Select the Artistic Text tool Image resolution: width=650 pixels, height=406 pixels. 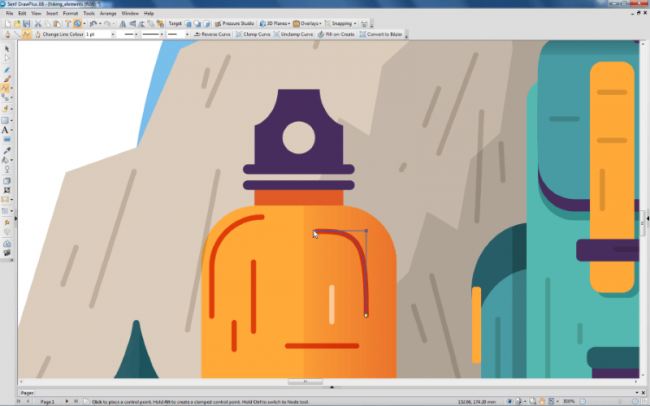pos(7,130)
